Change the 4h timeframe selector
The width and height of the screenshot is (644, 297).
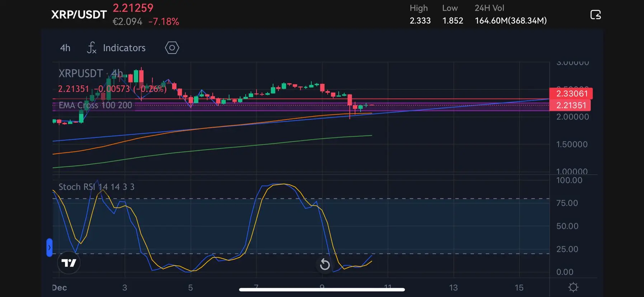[65, 48]
